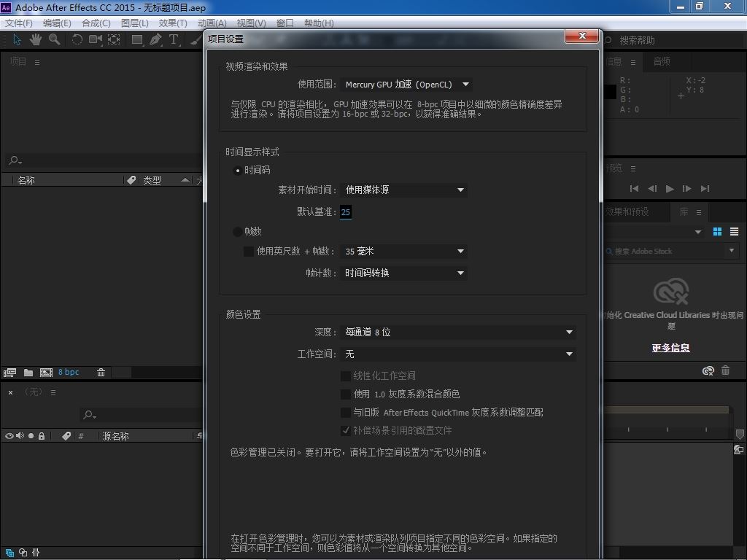Toggle the video eye column in timeline
747x560 pixels.
pyautogui.click(x=9, y=436)
